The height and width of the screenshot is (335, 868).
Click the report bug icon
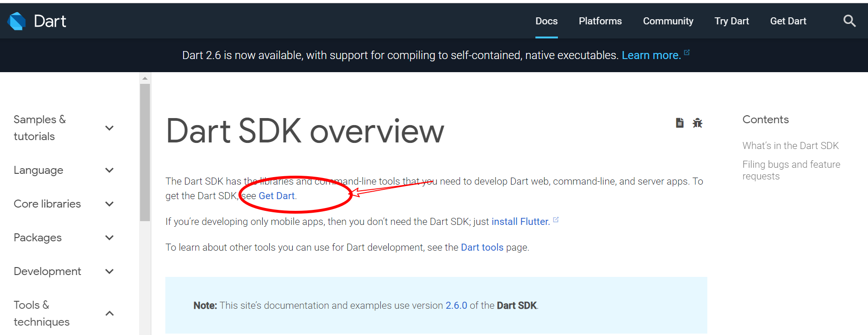pos(697,123)
